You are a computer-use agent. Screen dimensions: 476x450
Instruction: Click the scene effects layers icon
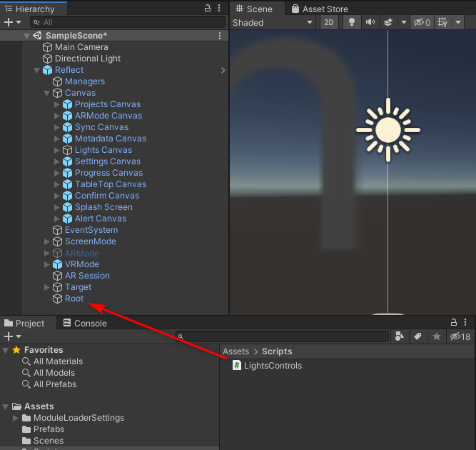pos(388,23)
